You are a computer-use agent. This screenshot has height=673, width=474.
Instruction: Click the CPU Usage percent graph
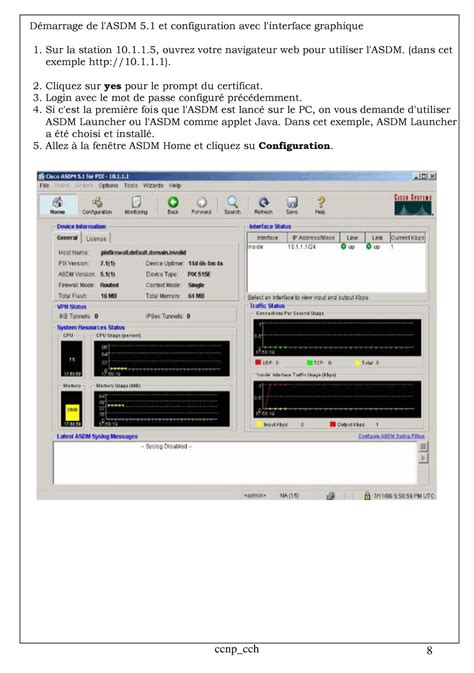[x=162, y=358]
